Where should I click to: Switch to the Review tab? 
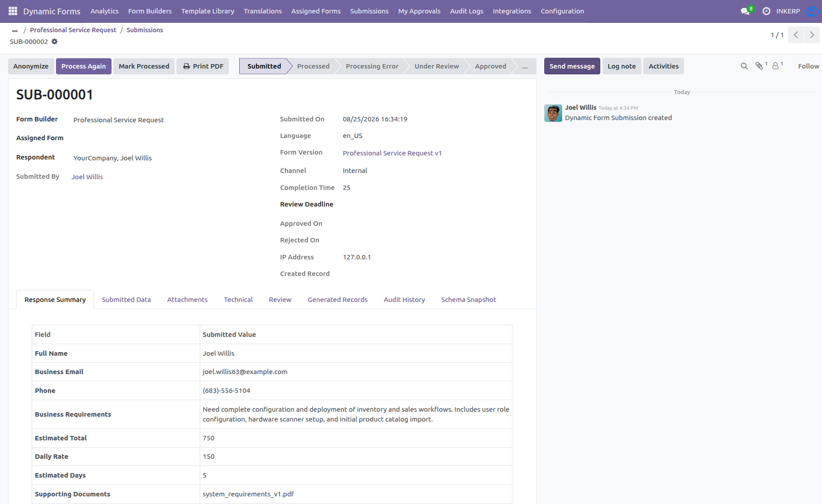(280, 300)
